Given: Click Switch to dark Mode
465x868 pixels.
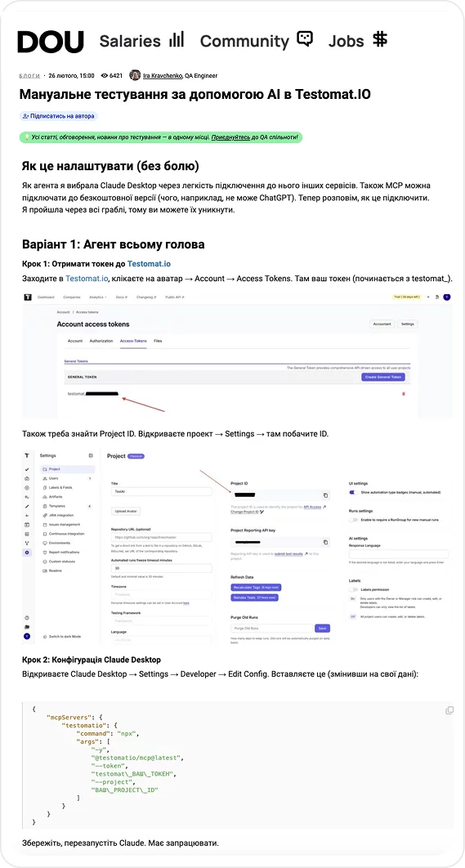Looking at the screenshot, I should (61, 637).
